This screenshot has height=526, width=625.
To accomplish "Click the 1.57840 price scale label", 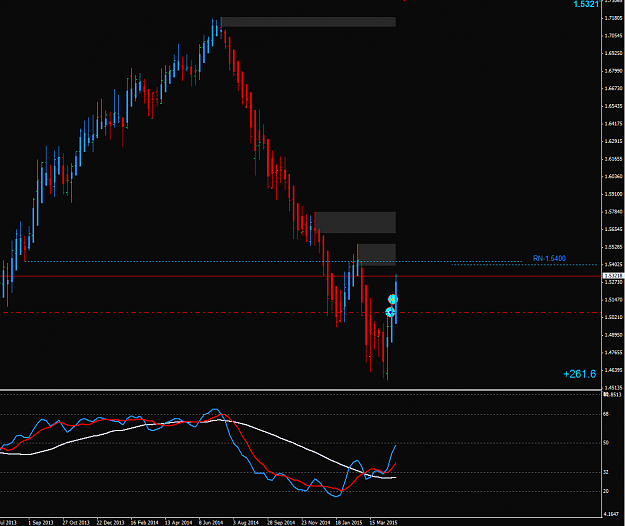I will [x=613, y=212].
